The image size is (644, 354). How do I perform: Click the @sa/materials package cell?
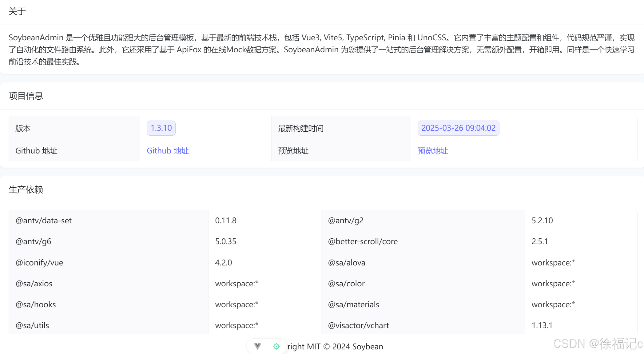[353, 304]
